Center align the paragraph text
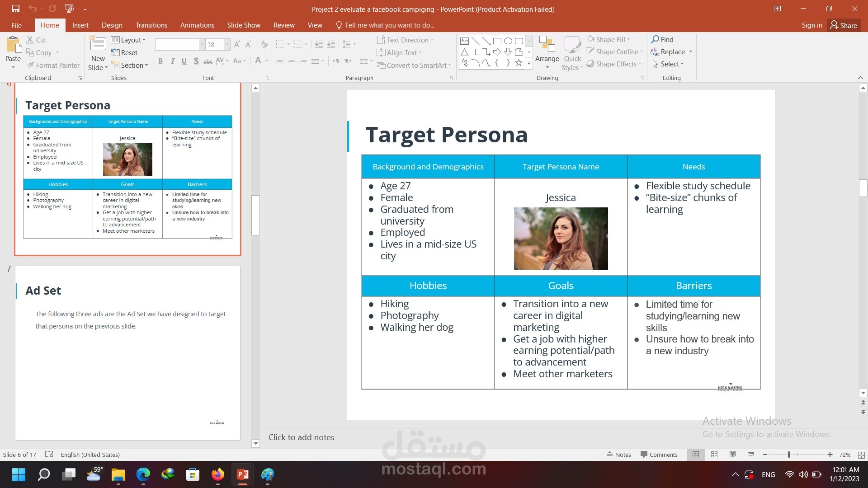 point(292,61)
